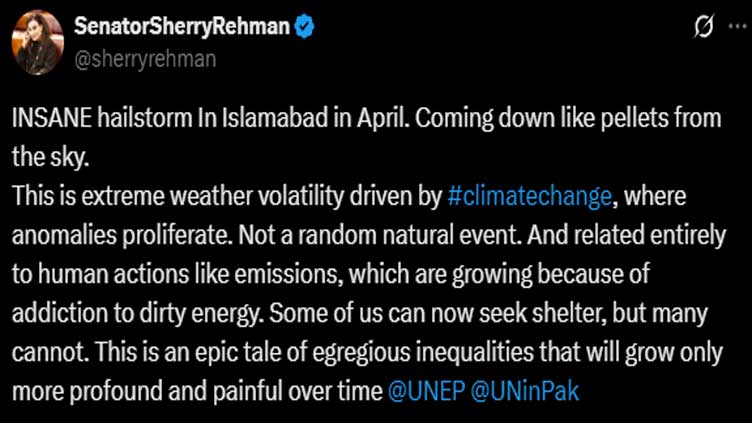The width and height of the screenshot is (752, 423).
Task: Click the blue verified checkmark badge
Action: point(304,26)
